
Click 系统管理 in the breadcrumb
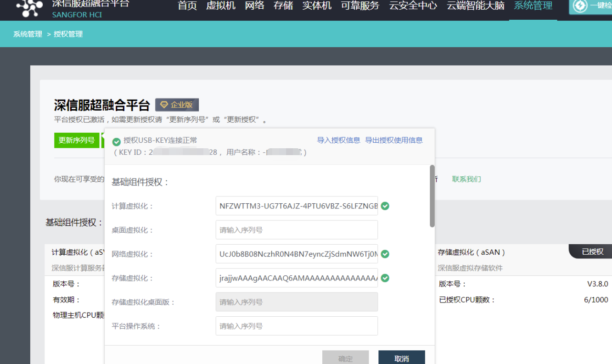[x=28, y=34]
